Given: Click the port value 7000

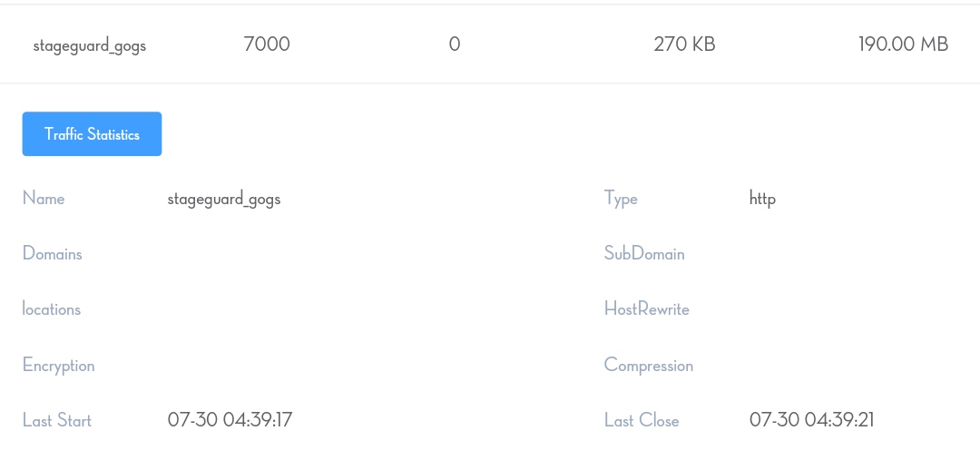Looking at the screenshot, I should tap(267, 44).
